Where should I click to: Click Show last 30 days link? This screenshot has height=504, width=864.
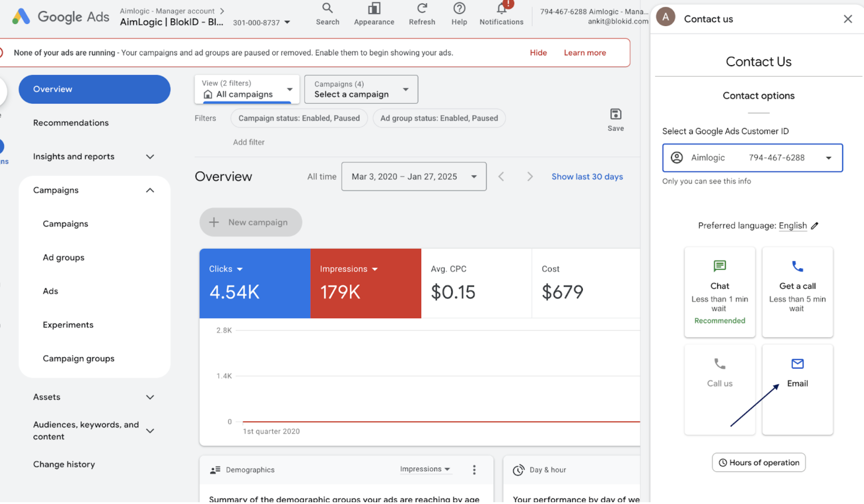(x=587, y=176)
